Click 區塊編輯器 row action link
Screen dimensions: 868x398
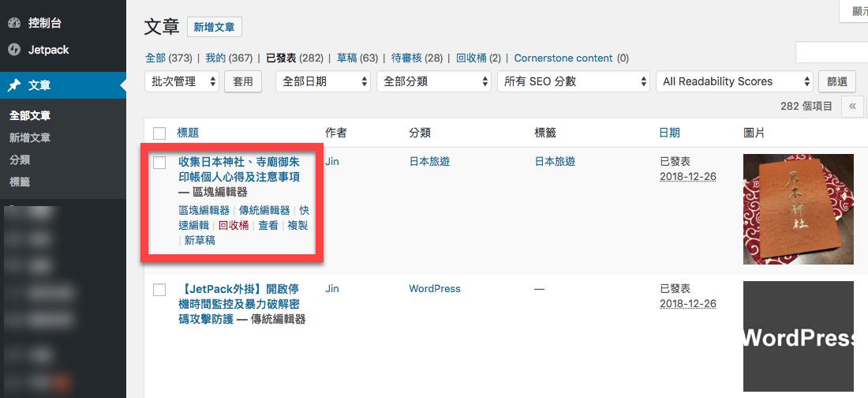[x=204, y=210]
